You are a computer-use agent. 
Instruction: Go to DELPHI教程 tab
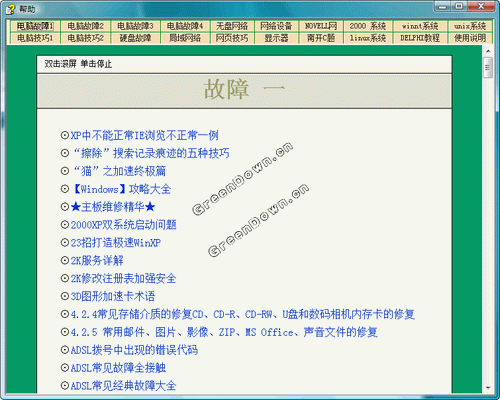tap(420, 38)
